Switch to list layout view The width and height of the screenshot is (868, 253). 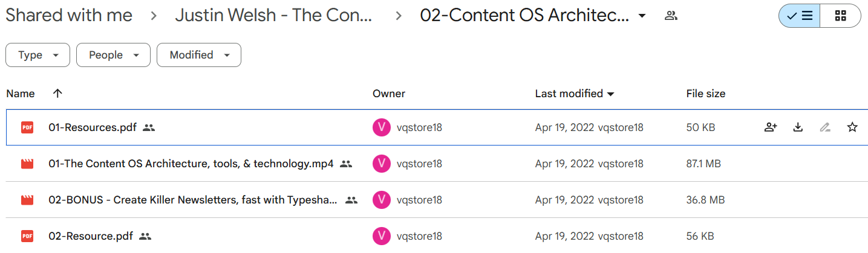(x=800, y=16)
